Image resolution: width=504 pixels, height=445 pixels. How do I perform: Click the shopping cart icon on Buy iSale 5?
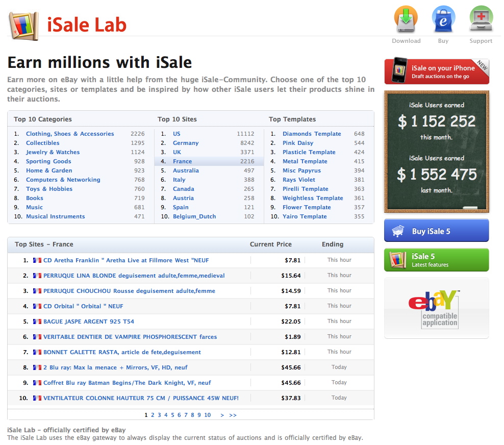[x=398, y=231]
